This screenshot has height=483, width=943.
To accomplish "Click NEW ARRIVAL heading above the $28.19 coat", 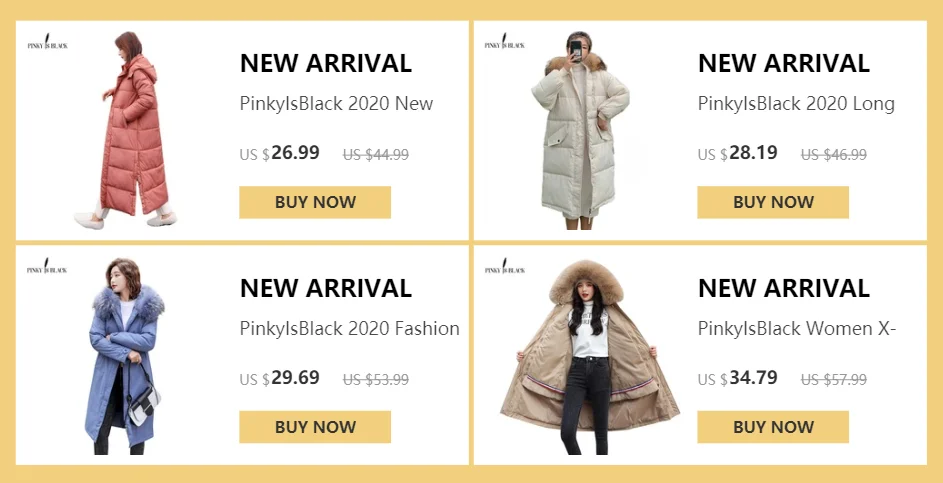I will (x=784, y=63).
